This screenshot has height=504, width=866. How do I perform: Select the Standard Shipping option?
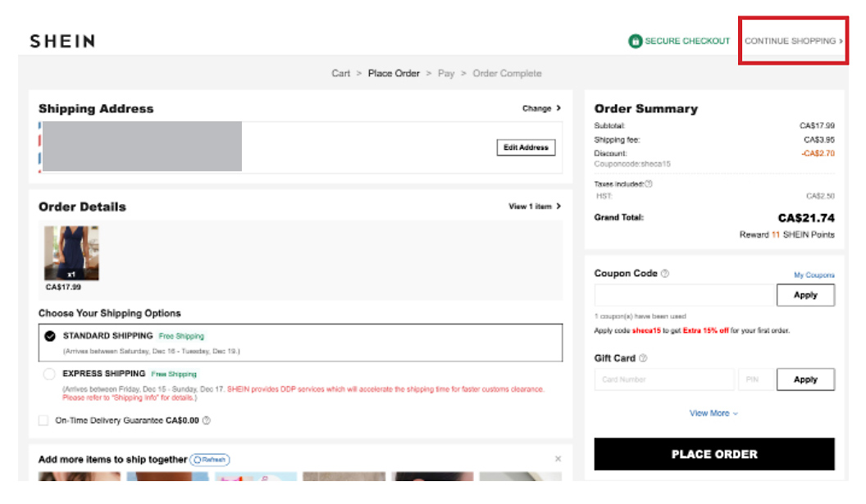[50, 336]
